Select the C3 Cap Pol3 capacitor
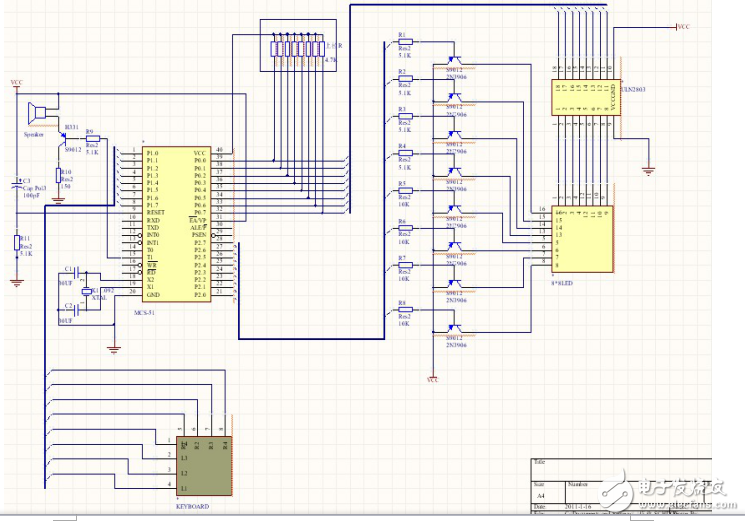The width and height of the screenshot is (745, 521). (16, 186)
